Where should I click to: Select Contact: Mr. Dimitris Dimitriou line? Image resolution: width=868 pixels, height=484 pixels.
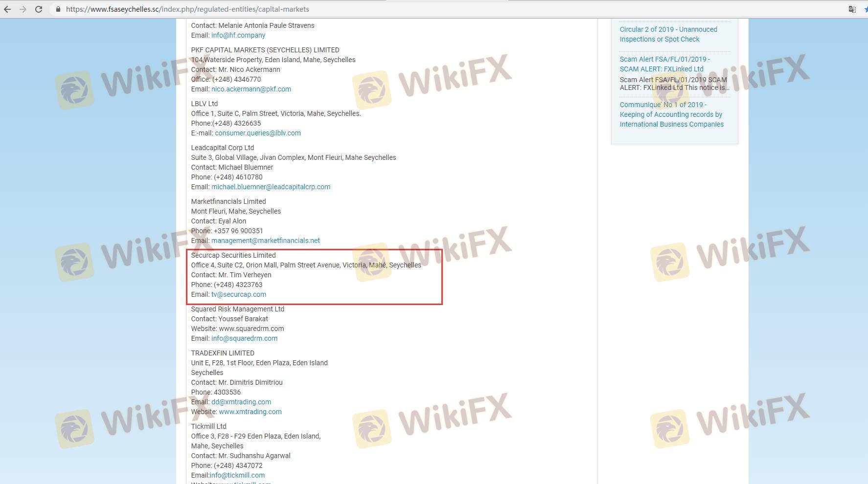click(x=237, y=382)
